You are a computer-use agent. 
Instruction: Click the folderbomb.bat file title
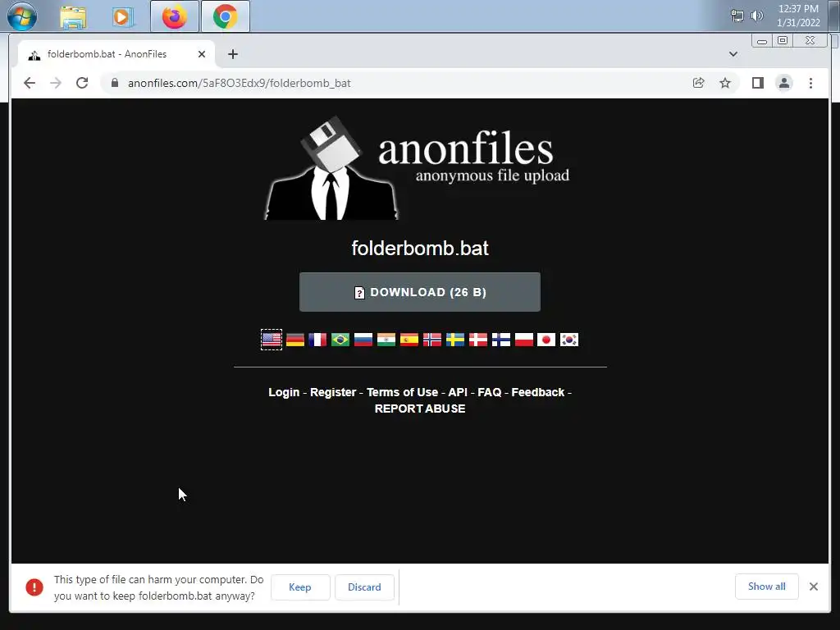tap(420, 248)
